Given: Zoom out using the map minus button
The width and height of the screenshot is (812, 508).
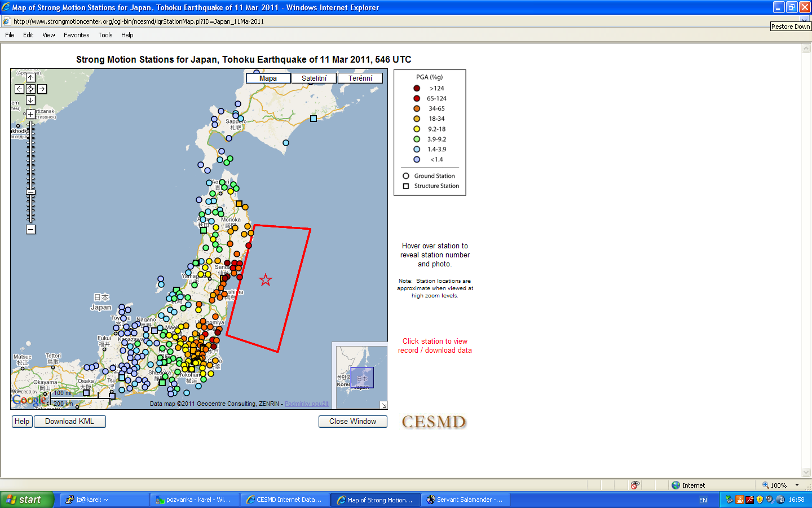Looking at the screenshot, I should pos(30,229).
